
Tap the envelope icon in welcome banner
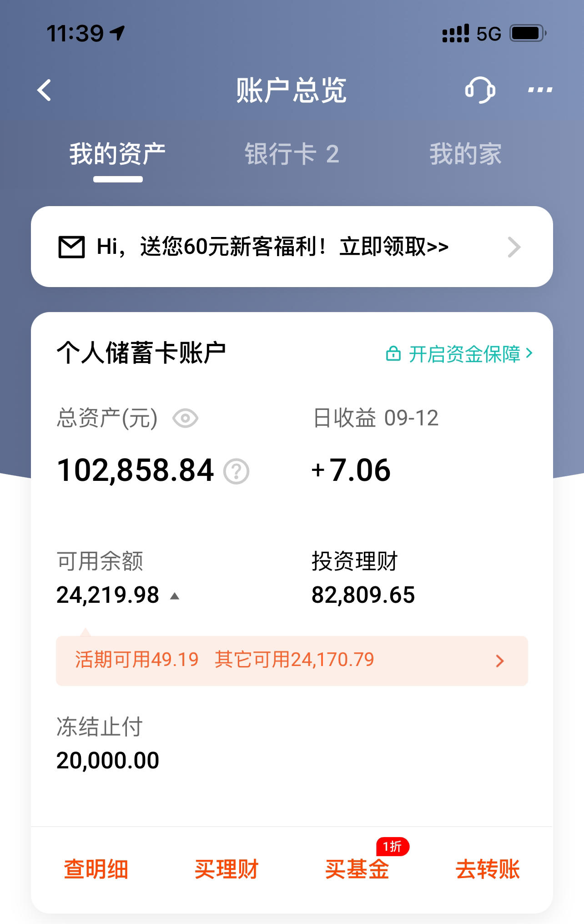72,247
